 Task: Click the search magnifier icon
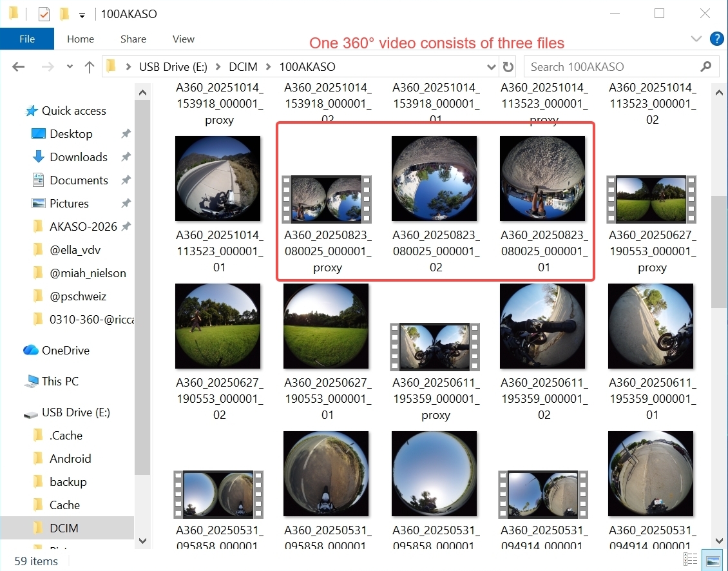tap(705, 67)
